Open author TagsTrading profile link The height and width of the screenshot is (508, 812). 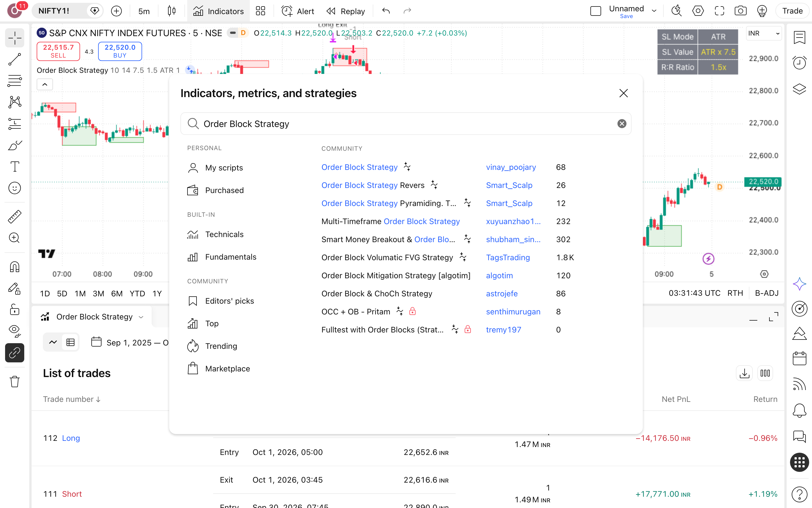508,257
